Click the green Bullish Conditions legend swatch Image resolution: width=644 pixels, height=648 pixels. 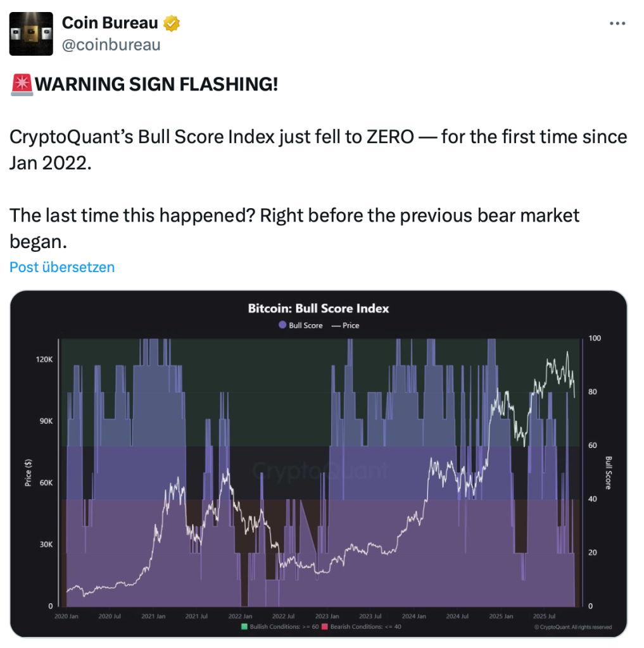(x=244, y=627)
